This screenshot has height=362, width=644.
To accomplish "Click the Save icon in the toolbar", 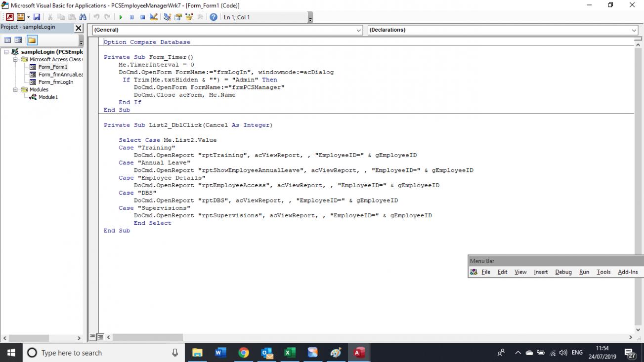I will (x=37, y=17).
